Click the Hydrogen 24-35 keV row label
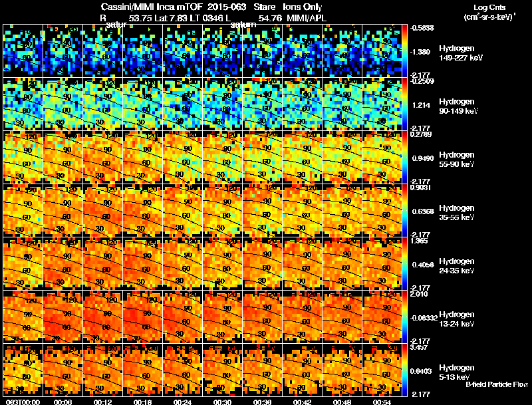Image resolution: width=532 pixels, height=405 pixels. 457,266
